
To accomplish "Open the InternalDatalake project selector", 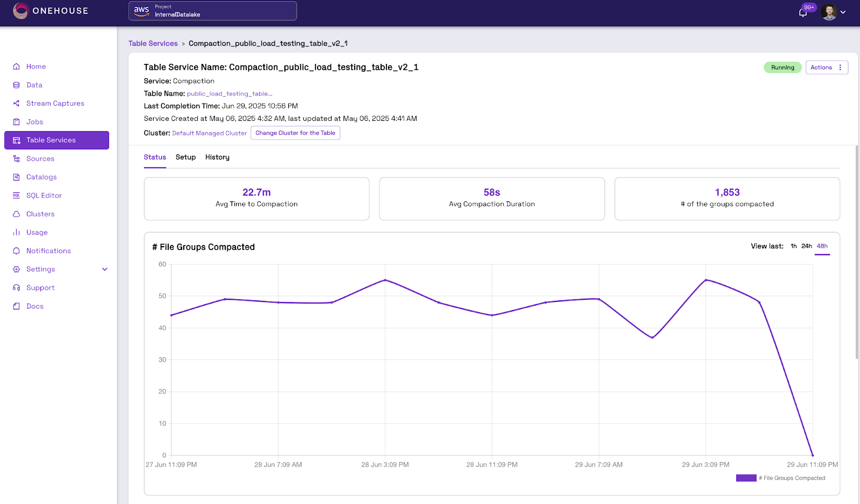I will point(212,11).
